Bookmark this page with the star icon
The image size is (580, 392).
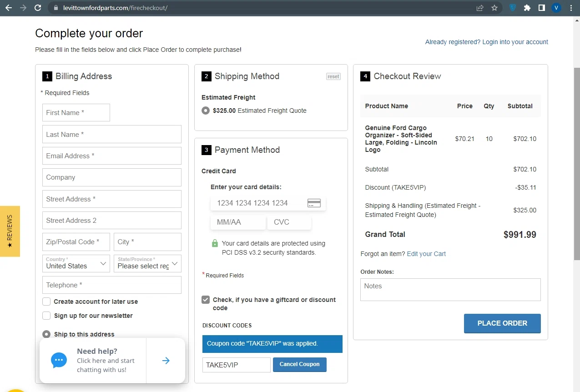click(x=494, y=8)
